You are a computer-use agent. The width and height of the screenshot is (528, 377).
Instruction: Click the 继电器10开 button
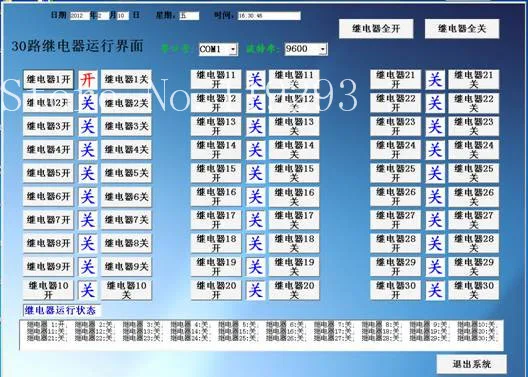click(x=48, y=290)
